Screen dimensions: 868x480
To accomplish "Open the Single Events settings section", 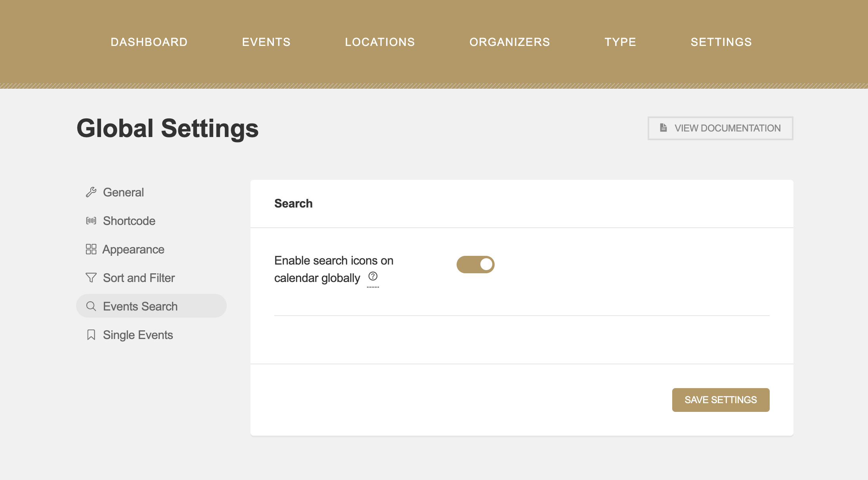I will (138, 335).
